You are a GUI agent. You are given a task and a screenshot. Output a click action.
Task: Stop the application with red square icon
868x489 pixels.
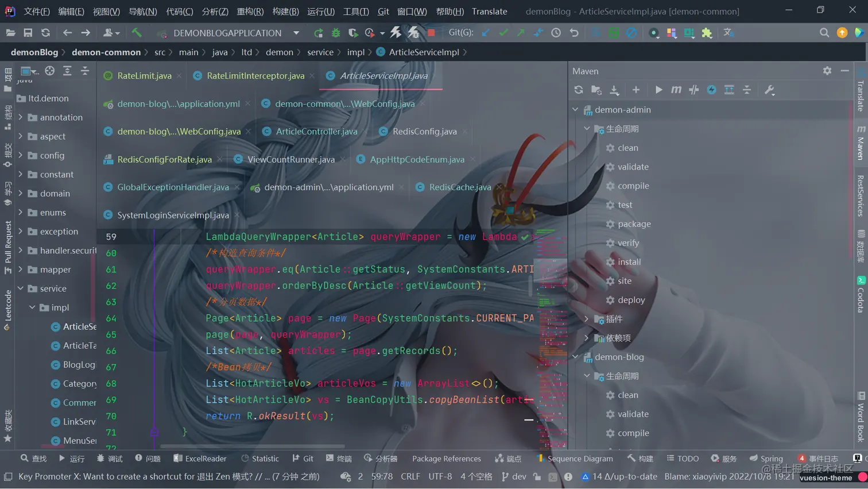[431, 33]
